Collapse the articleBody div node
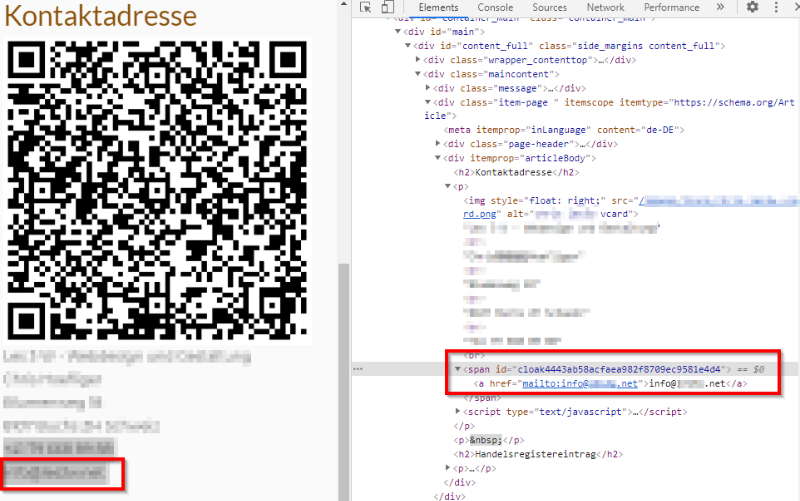Screen dimensions: 800x501 [438, 158]
